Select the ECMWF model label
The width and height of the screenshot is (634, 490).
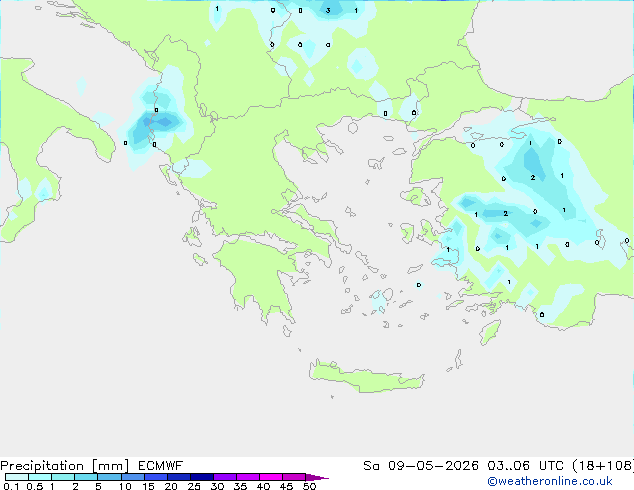(161, 466)
